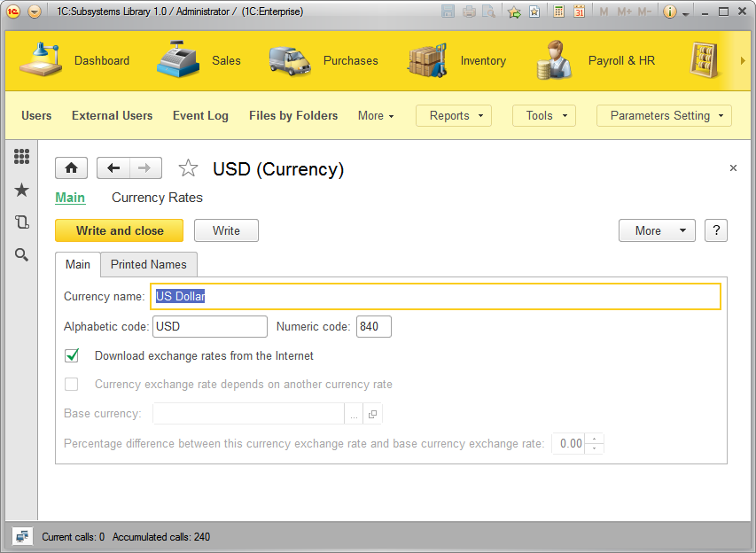The width and height of the screenshot is (756, 553).
Task: Click the Percentage difference value field
Action: [x=568, y=444]
